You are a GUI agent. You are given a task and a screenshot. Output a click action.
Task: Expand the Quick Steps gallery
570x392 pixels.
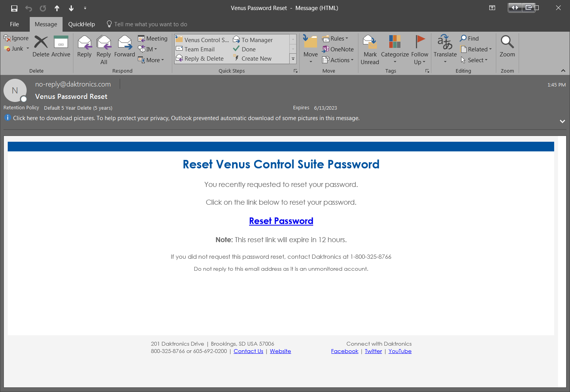tap(293, 59)
